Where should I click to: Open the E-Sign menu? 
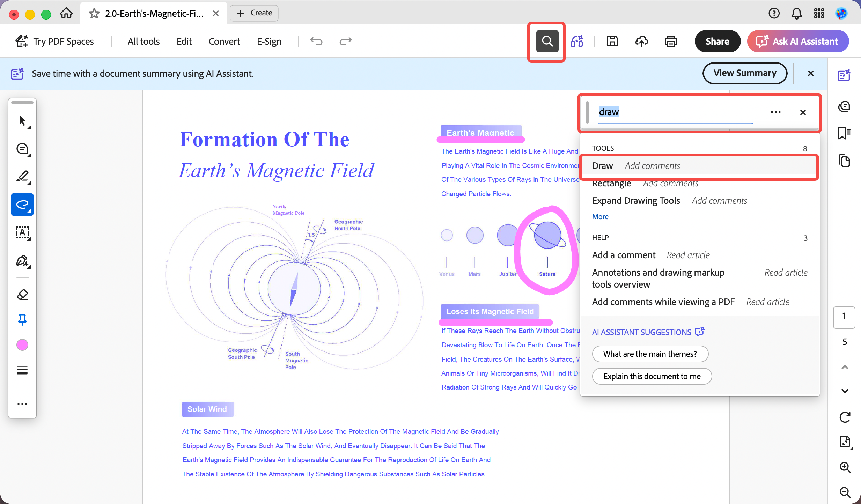269,41
